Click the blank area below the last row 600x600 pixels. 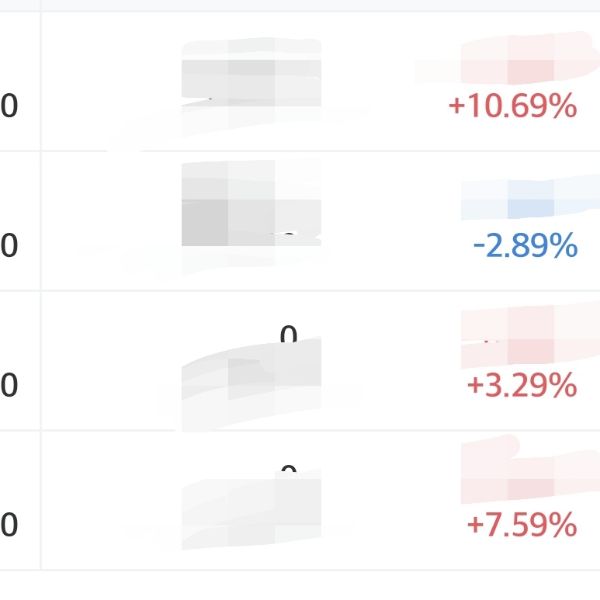(300, 585)
